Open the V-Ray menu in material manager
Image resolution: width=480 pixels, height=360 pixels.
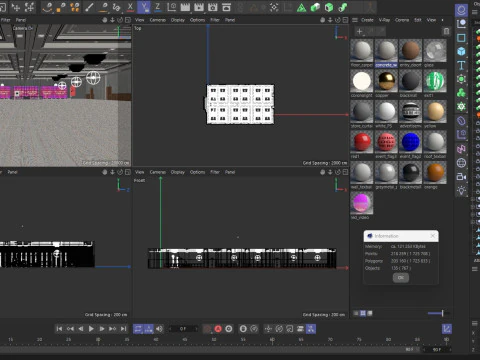[x=384, y=20]
